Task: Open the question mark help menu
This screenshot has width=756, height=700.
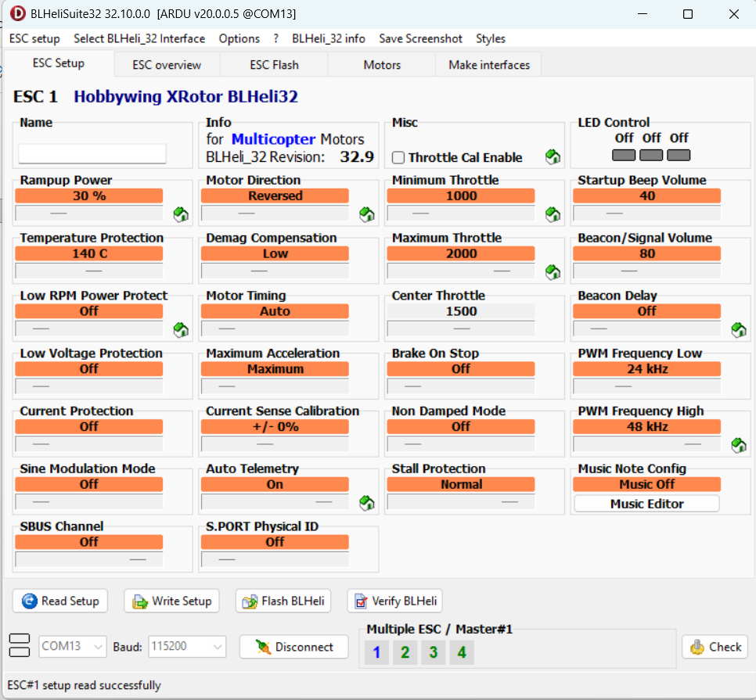Action: [x=275, y=38]
